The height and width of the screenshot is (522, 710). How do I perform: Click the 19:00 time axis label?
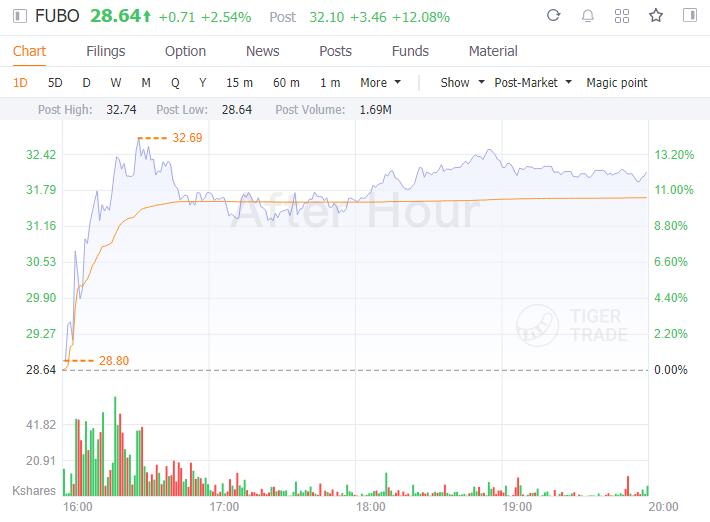pyautogui.click(x=517, y=507)
